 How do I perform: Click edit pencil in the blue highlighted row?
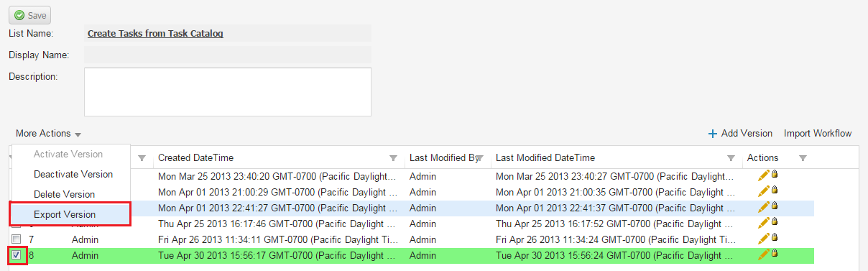[x=764, y=207]
